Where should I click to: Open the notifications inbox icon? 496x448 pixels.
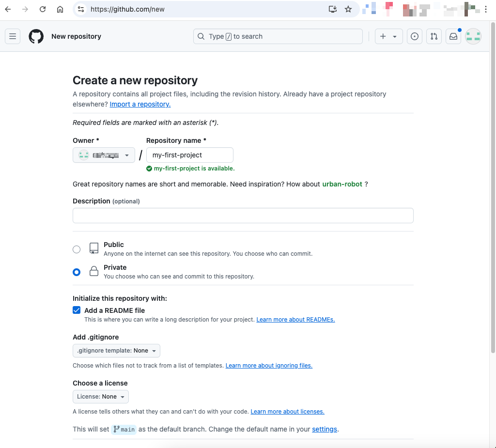tap(453, 36)
